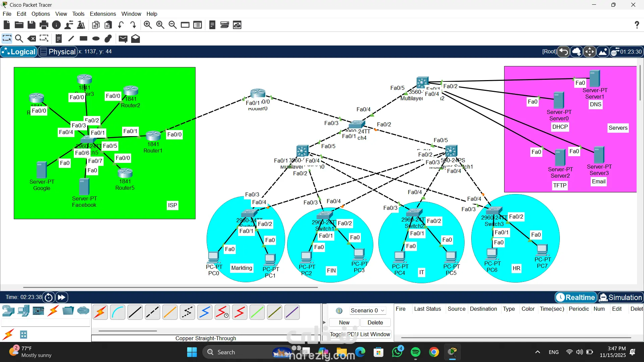
Task: Open the Extensions menu
Action: pyautogui.click(x=103, y=14)
